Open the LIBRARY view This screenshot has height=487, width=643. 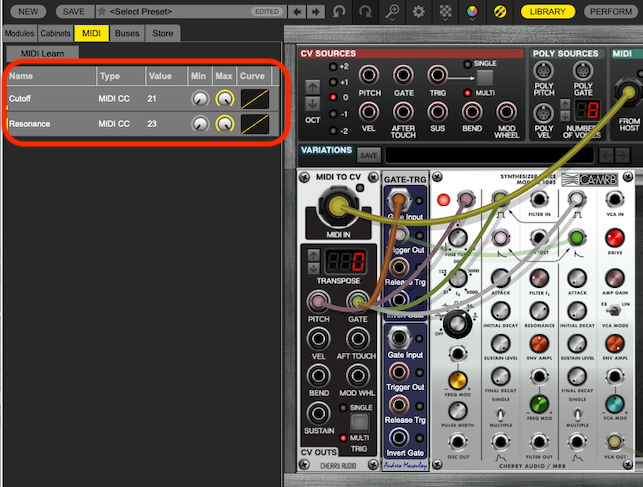pyautogui.click(x=547, y=11)
